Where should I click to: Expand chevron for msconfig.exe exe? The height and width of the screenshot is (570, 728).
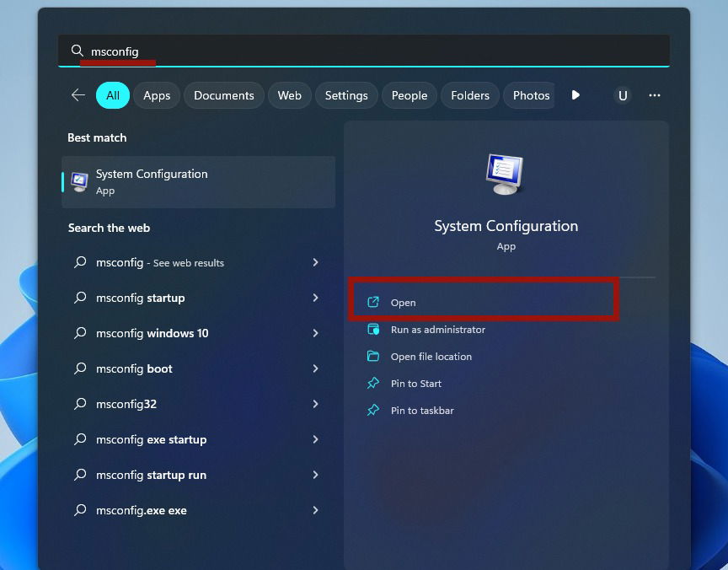point(315,510)
